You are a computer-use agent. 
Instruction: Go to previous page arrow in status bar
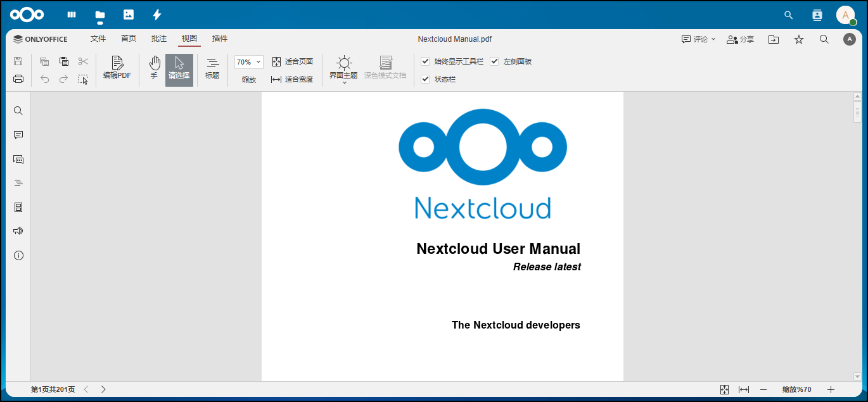pyautogui.click(x=86, y=389)
